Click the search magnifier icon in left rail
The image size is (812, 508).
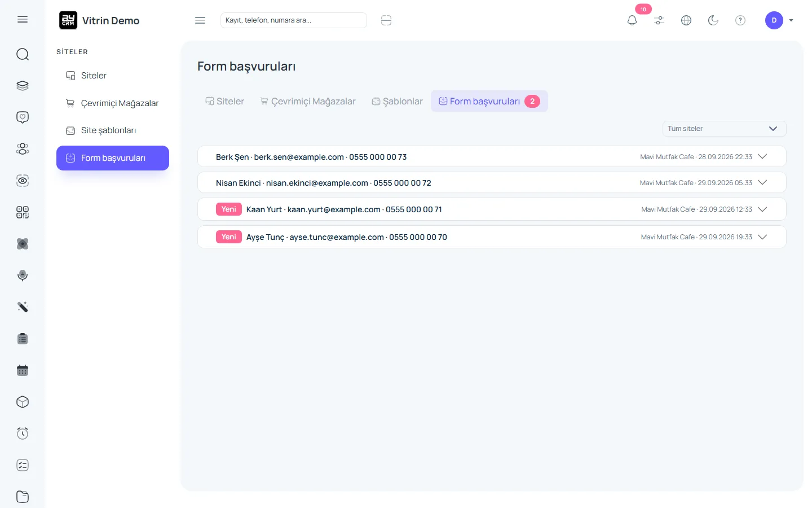point(23,54)
